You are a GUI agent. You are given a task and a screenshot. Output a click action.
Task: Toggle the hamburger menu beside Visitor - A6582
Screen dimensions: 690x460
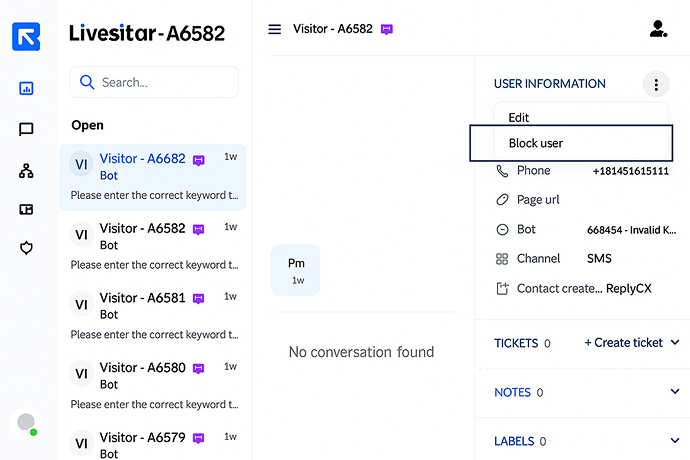click(275, 29)
